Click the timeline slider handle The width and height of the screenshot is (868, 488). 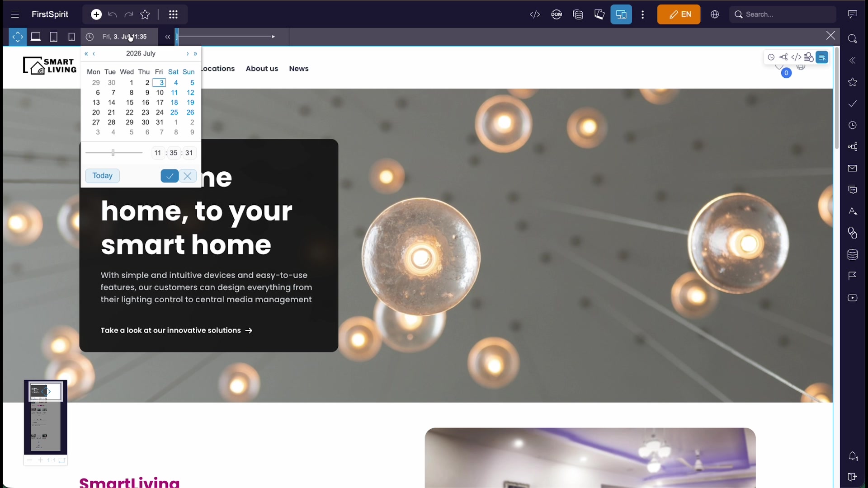[177, 37]
